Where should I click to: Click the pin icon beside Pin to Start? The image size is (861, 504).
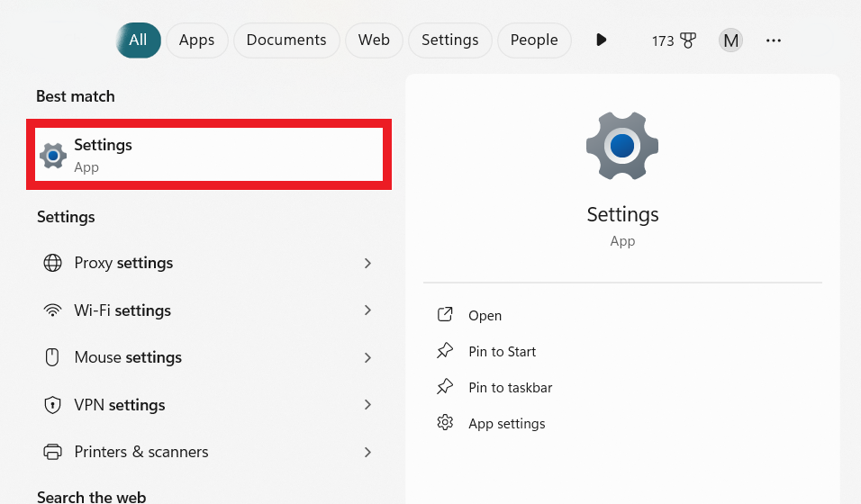(x=445, y=350)
